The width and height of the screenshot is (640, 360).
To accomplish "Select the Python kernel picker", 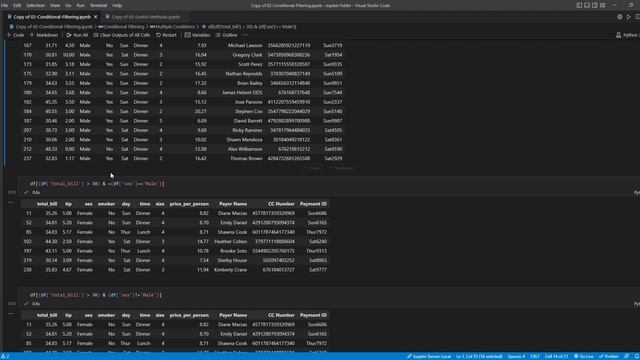I will 628,35.
